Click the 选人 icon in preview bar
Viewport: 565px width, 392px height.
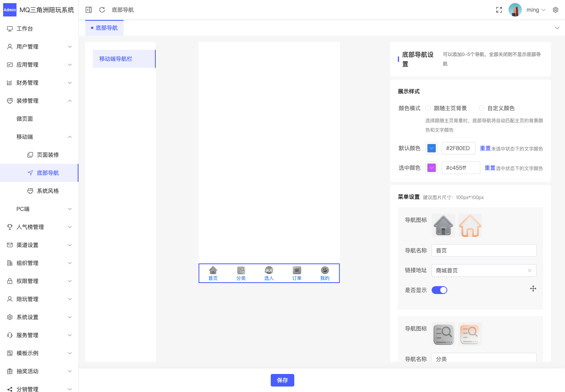269,270
